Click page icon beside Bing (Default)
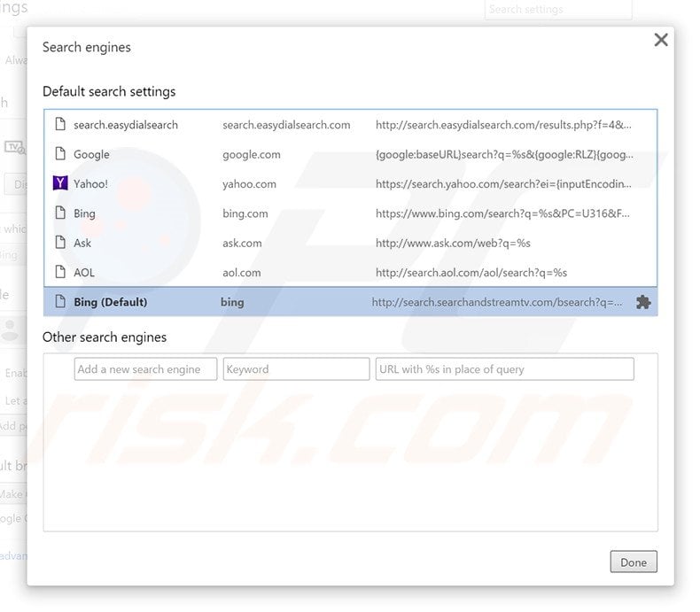Viewport: 700px width, 612px height. [x=60, y=301]
